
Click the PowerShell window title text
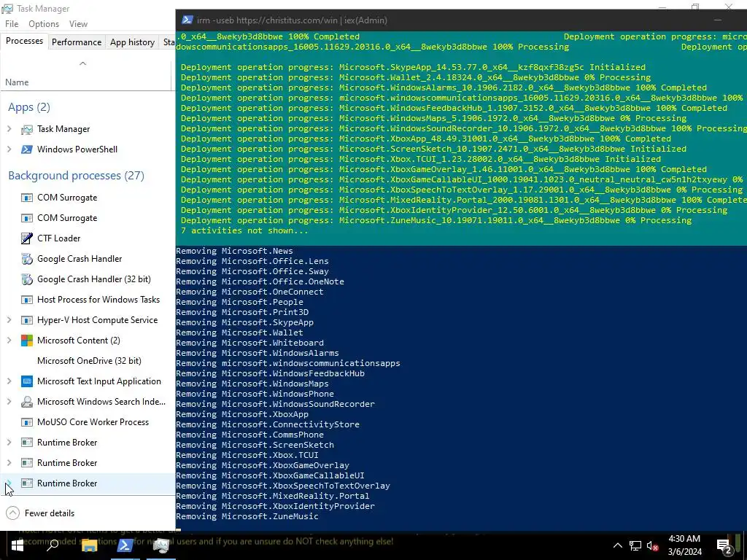point(292,20)
